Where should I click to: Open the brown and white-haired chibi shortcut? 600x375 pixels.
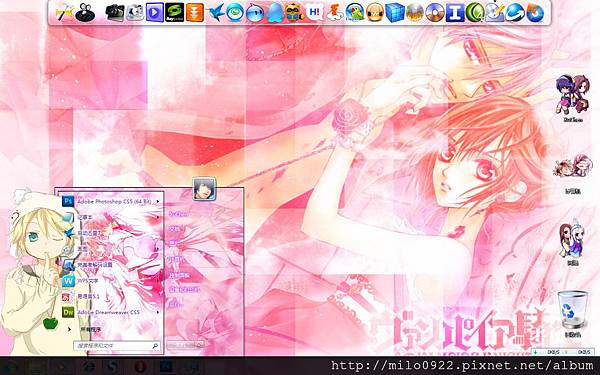click(x=572, y=238)
